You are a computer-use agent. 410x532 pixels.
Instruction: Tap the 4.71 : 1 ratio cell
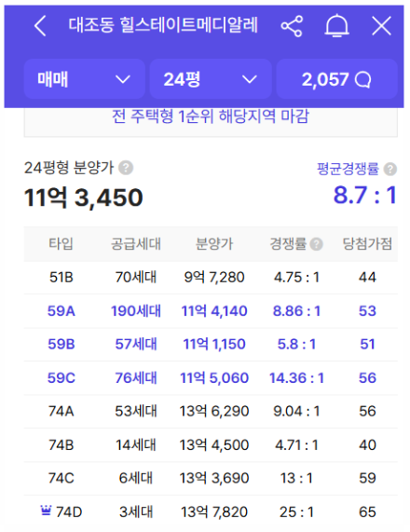click(296, 444)
